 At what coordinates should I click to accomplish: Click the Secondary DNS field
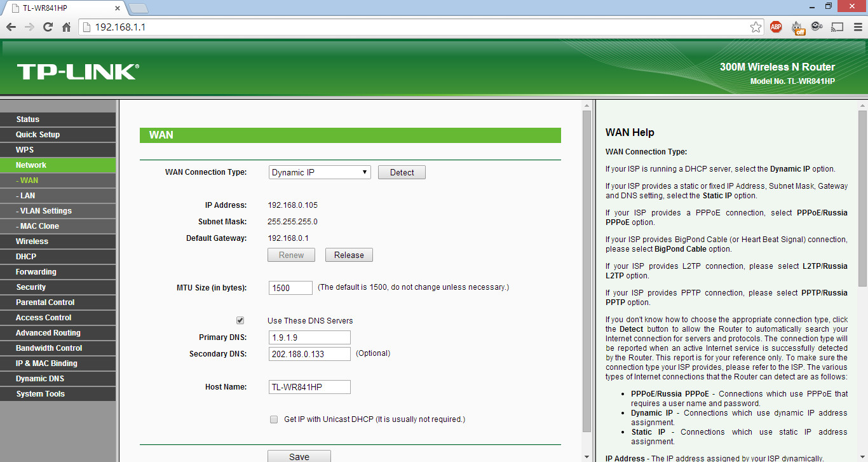pos(309,354)
